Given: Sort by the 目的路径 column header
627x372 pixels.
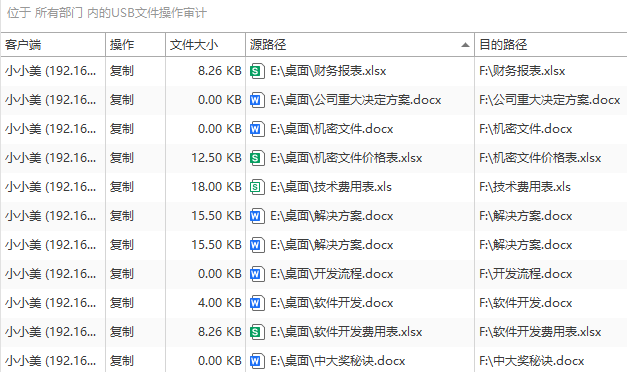Looking at the screenshot, I should [x=551, y=44].
